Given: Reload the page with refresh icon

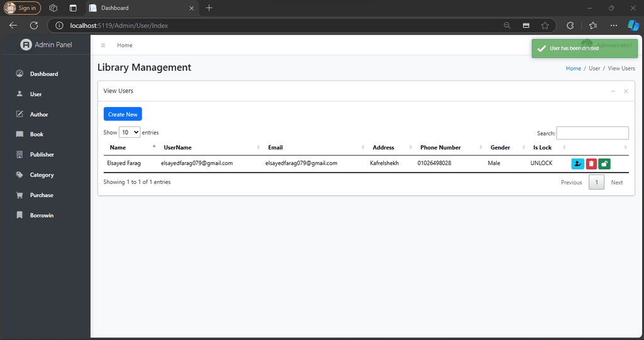Looking at the screenshot, I should tap(34, 25).
